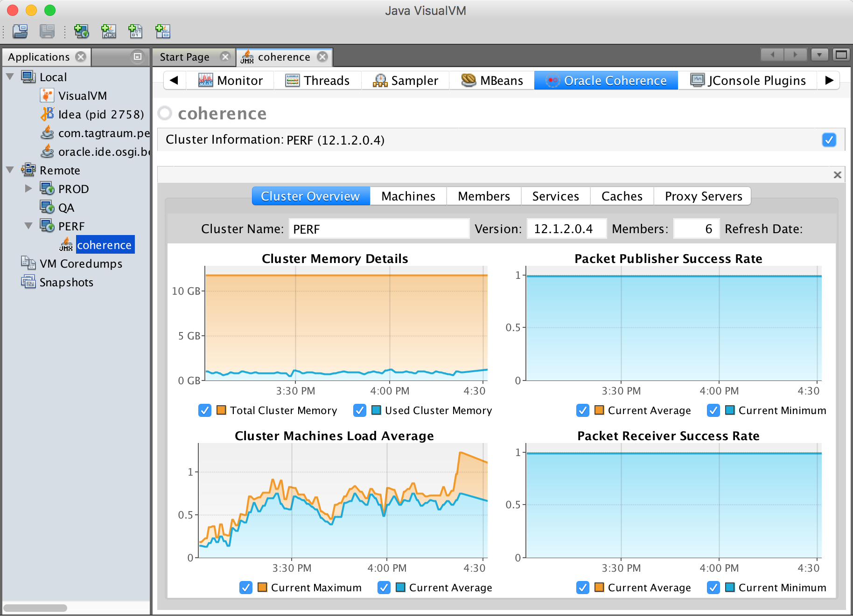
Task: Toggle Receiver Current Average checkbox
Action: click(x=583, y=588)
